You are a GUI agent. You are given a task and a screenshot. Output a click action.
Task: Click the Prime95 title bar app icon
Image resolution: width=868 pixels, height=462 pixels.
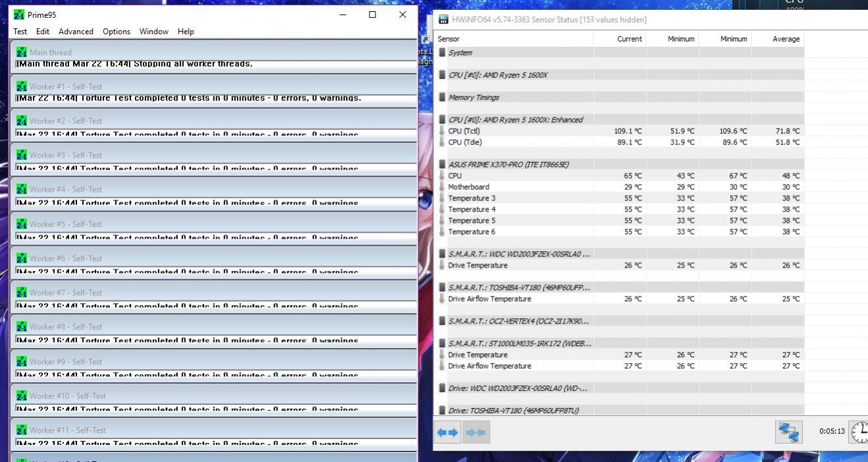(x=19, y=14)
